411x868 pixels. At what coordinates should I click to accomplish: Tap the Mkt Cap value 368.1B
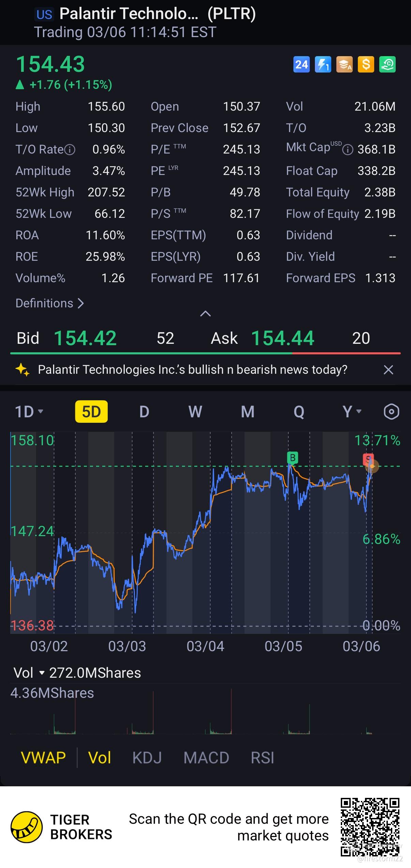click(x=377, y=149)
